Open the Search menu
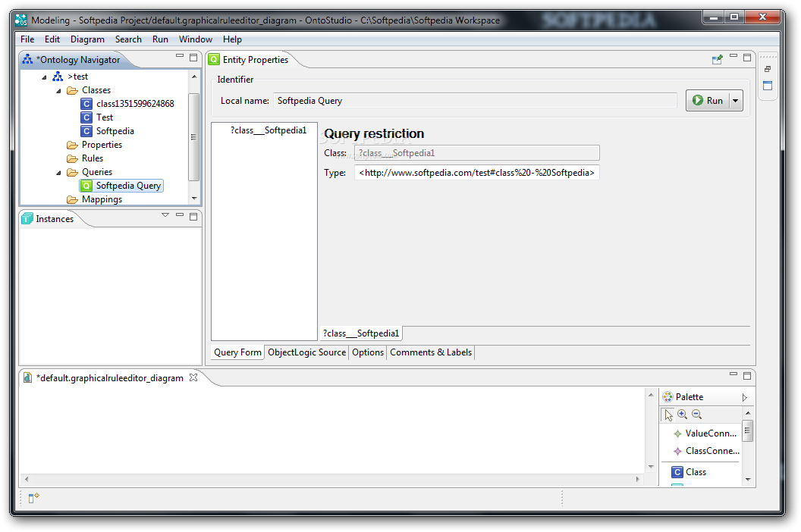 coord(128,39)
